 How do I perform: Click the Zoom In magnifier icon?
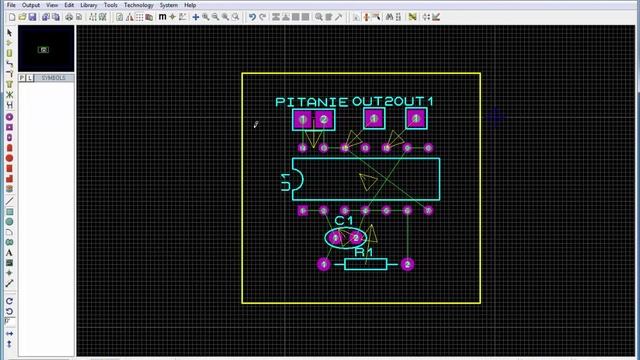(x=206, y=17)
